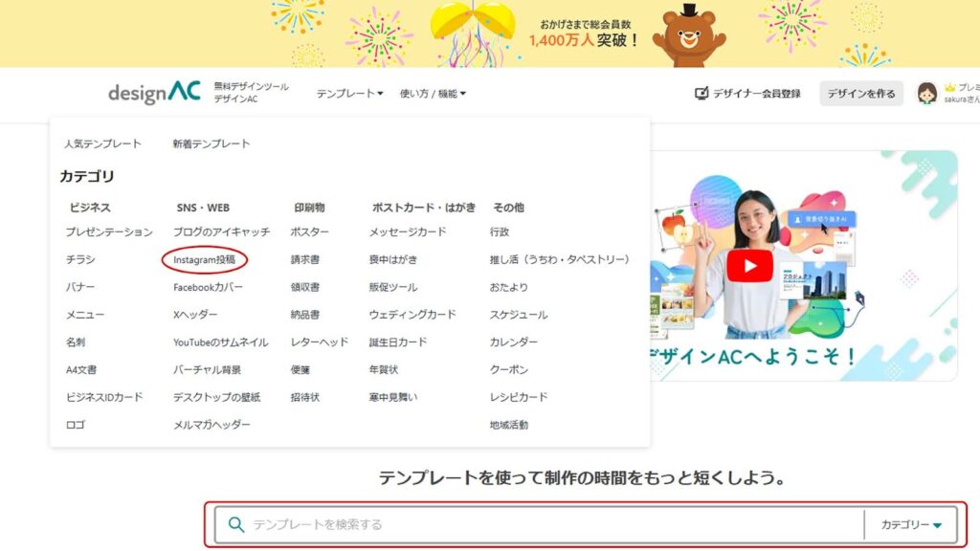The width and height of the screenshot is (980, 551).
Task: Choose YouTubeのサムネイル template category
Action: click(x=220, y=342)
